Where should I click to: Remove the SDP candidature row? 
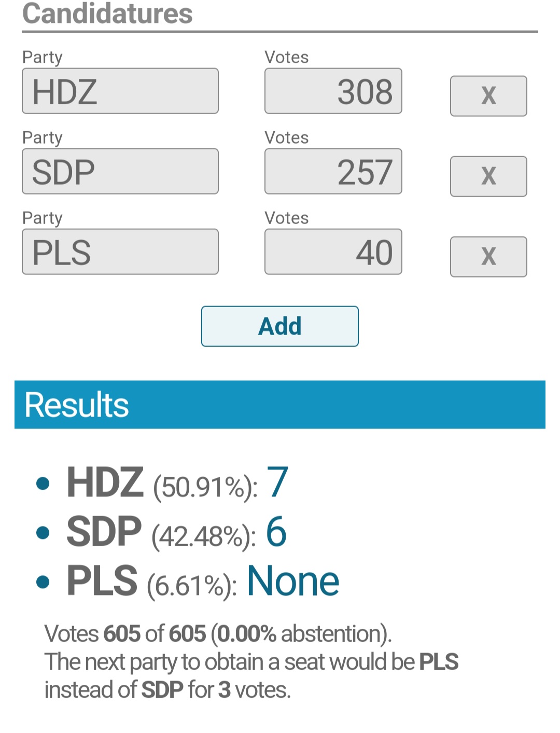tap(488, 176)
